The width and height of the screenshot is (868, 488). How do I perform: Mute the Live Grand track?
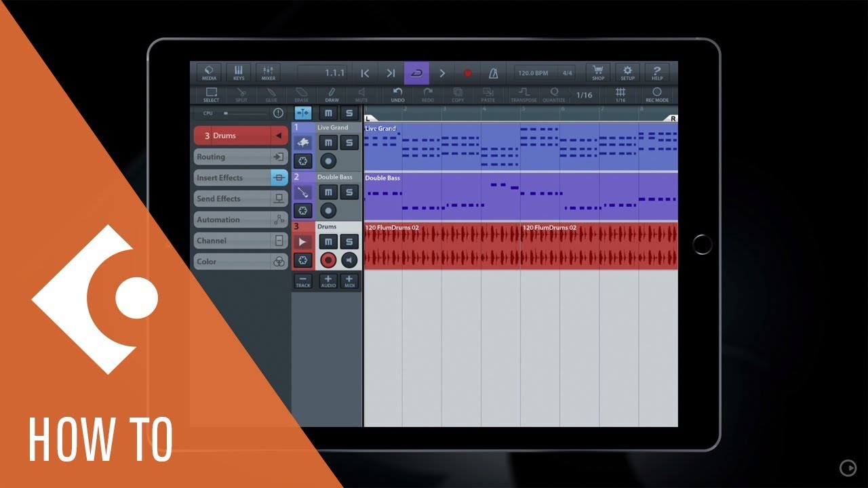point(328,142)
